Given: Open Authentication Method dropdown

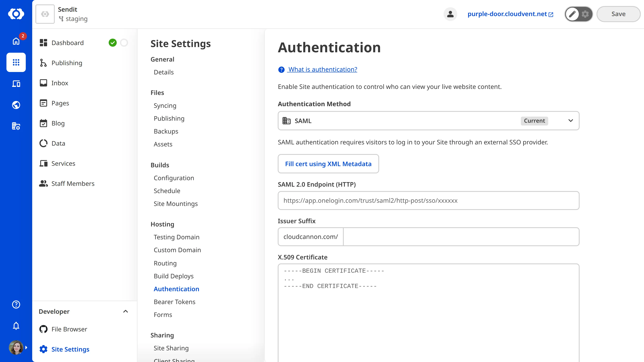Looking at the screenshot, I should click(428, 121).
